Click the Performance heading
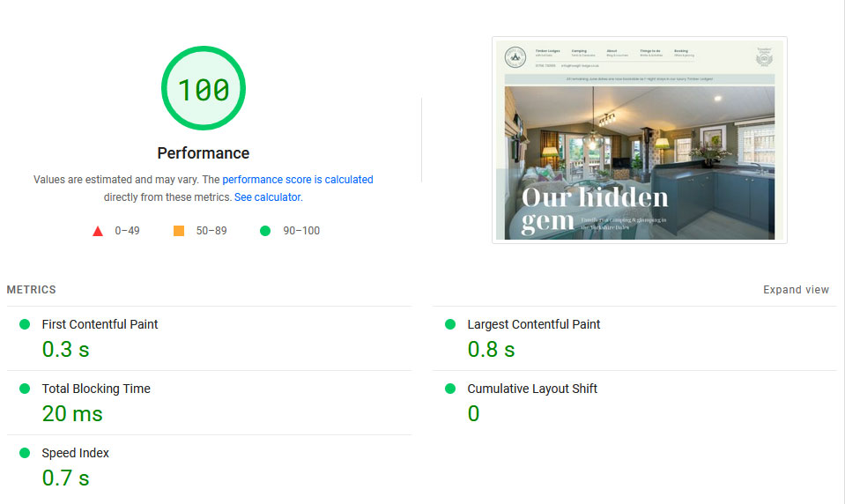The height and width of the screenshot is (504, 845). (204, 153)
